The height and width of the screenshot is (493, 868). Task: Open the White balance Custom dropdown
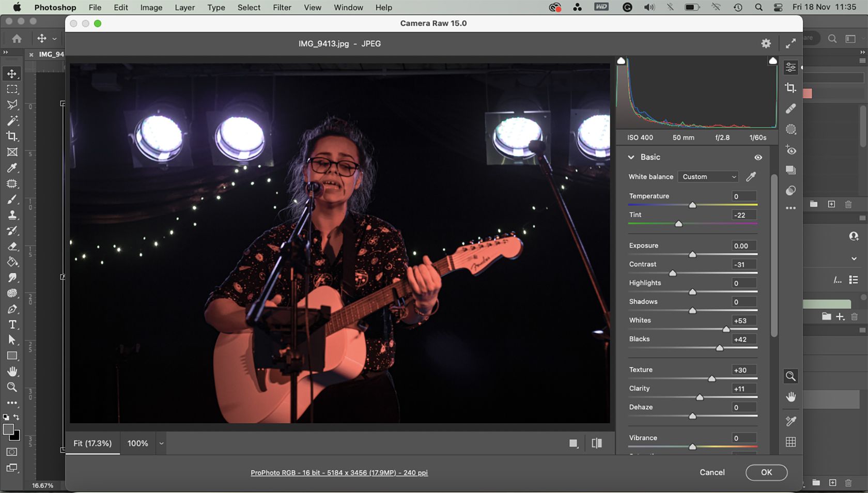(x=708, y=177)
